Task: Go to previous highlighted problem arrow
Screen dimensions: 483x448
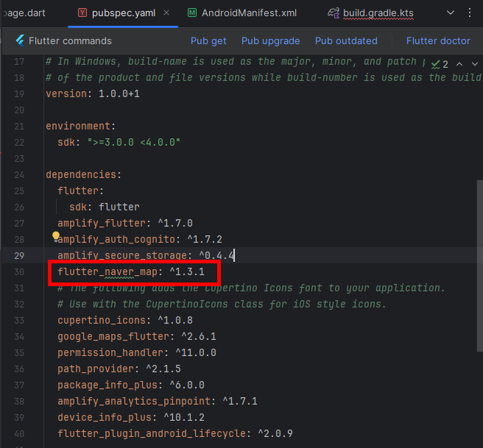Action: pyautogui.click(x=459, y=64)
